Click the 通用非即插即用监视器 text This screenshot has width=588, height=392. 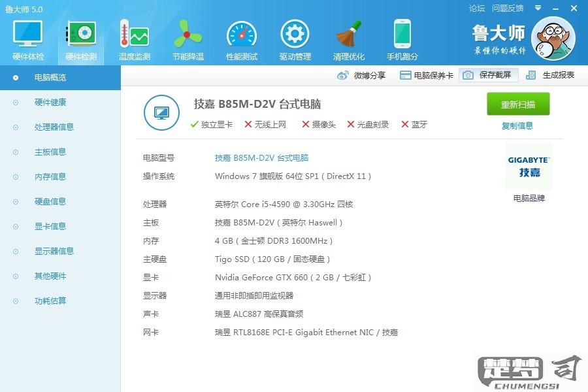coord(254,296)
